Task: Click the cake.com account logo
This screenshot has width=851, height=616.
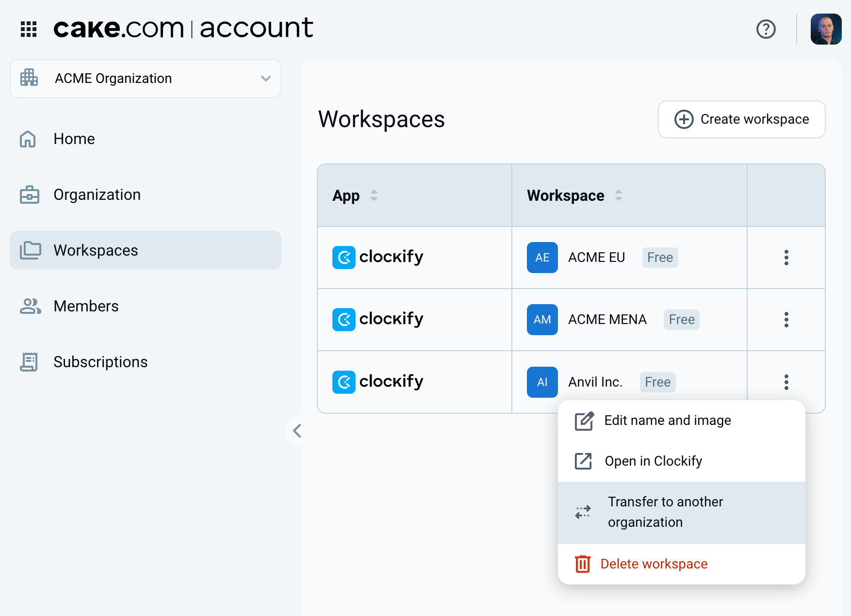Action: (183, 28)
